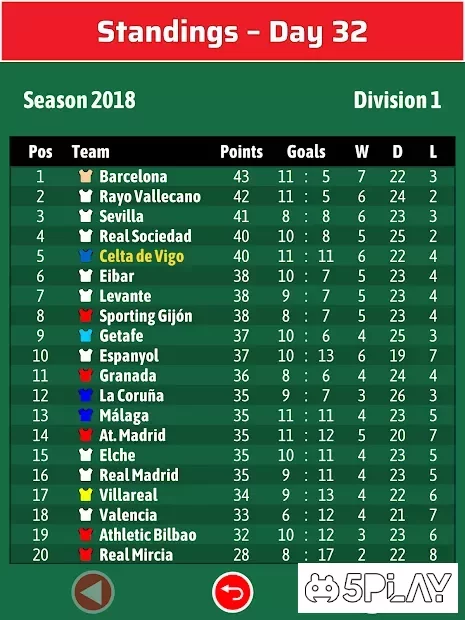Click Celta de Vigo's blue jersey icon
Screen dimensions: 465x620
[85, 256]
